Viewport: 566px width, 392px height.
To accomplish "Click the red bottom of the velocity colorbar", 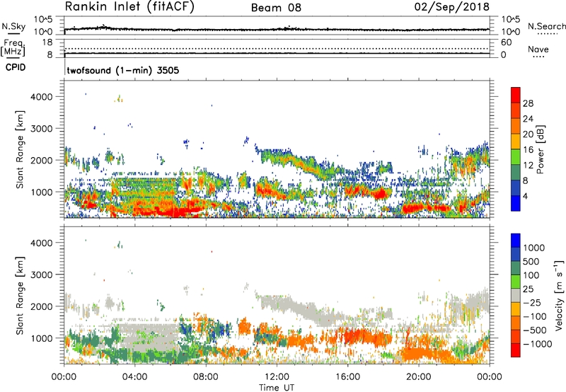I will coord(516,350).
